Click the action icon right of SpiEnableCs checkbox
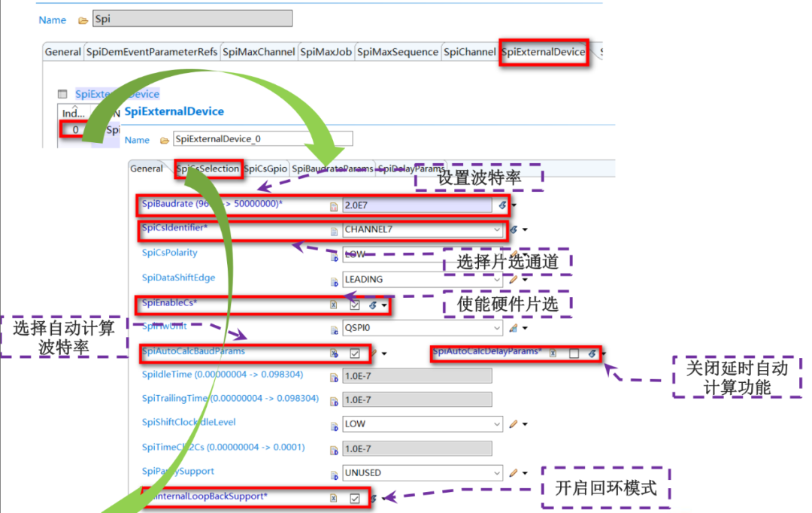The image size is (812, 513). coord(373,305)
